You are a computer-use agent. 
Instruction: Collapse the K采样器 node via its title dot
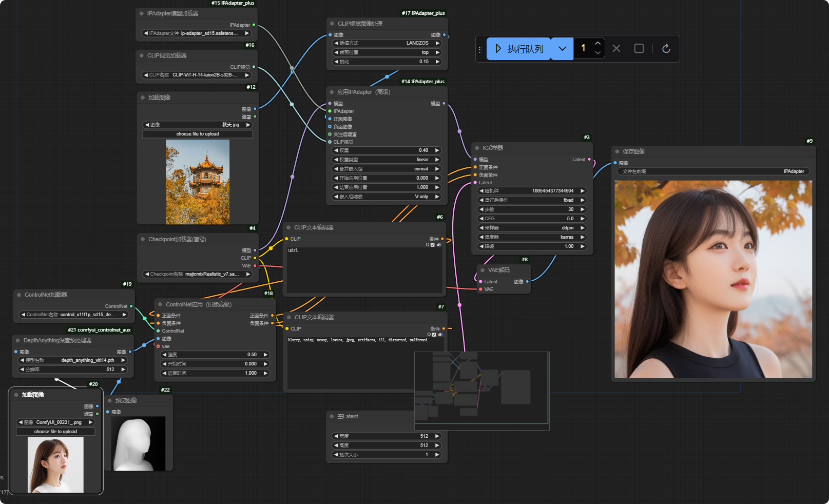[477, 148]
